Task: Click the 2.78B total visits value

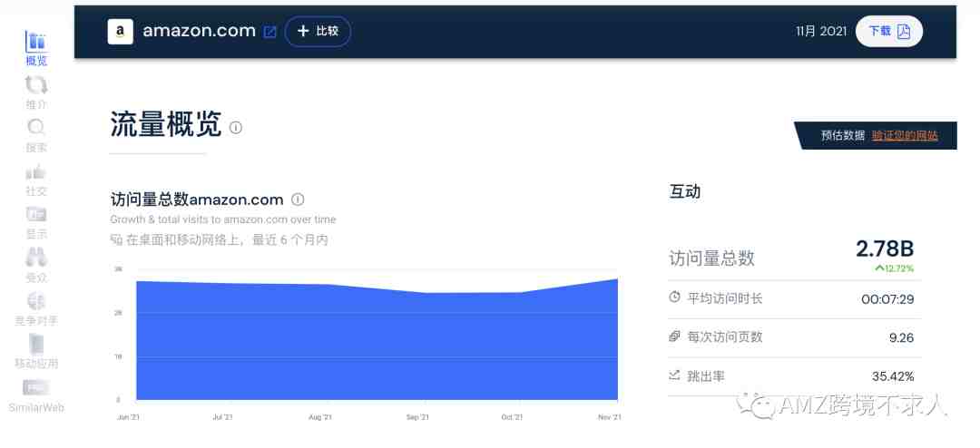Action: tap(885, 248)
